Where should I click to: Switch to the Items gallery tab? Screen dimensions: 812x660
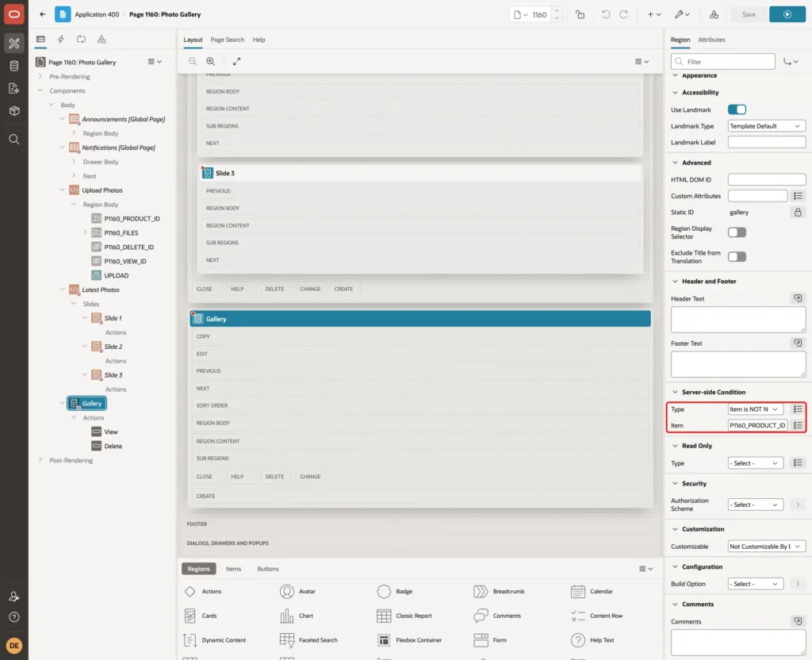point(234,569)
